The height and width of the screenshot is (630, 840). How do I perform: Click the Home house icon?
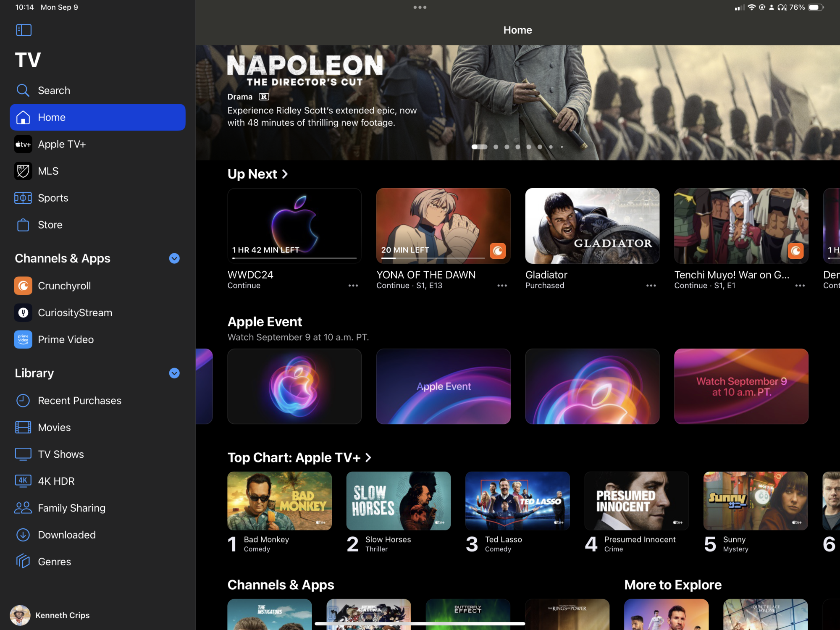pyautogui.click(x=23, y=117)
